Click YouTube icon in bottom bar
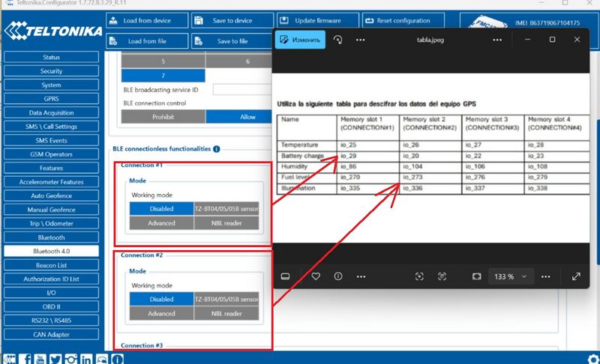This screenshot has height=364, width=600. [x=40, y=359]
